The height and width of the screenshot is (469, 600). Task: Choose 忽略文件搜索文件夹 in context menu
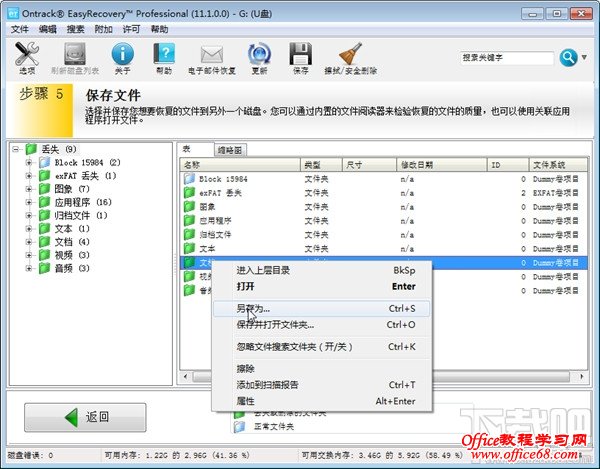[x=321, y=347]
